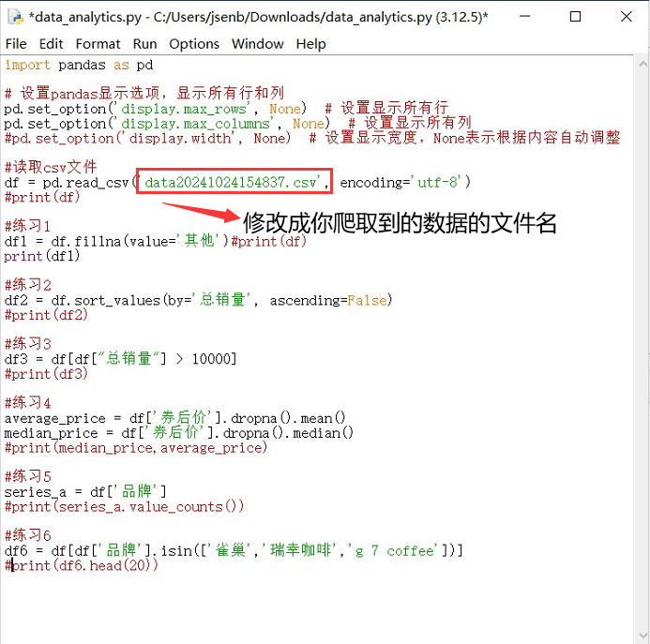The height and width of the screenshot is (644, 650).
Task: Open the Window menu
Action: click(257, 44)
